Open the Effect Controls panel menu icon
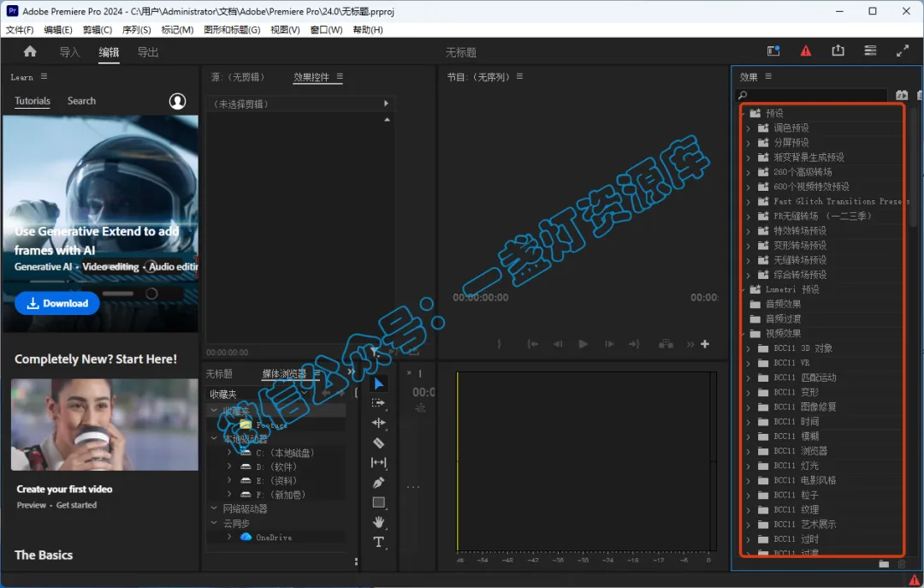 (340, 77)
